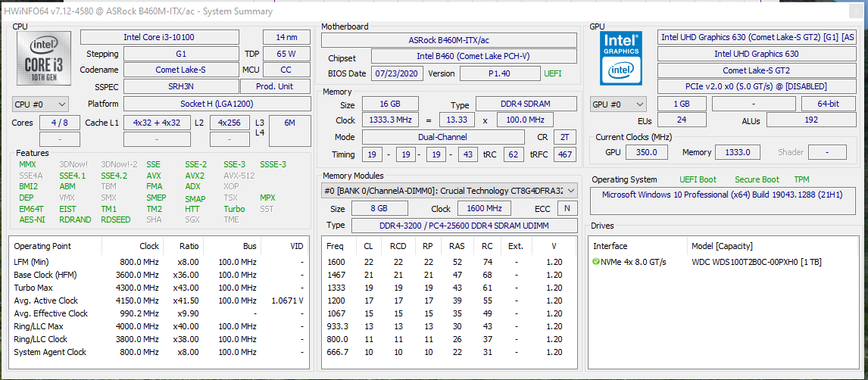
Task: Click the module clock 1600 MHz field
Action: point(485,208)
